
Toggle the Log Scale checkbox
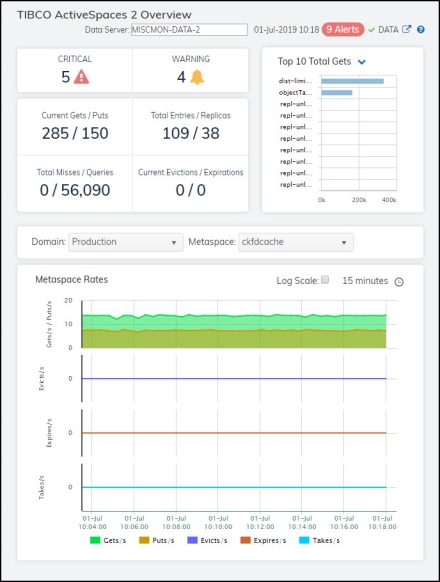click(325, 279)
